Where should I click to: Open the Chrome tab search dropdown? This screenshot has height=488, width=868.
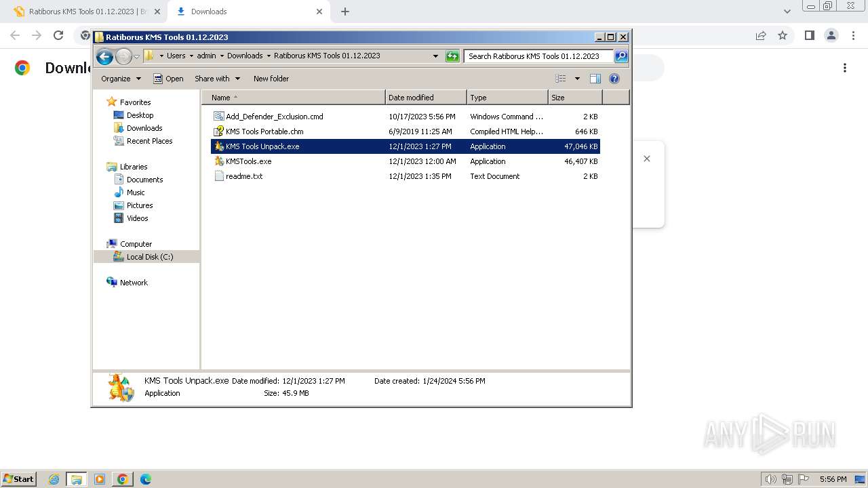787,12
